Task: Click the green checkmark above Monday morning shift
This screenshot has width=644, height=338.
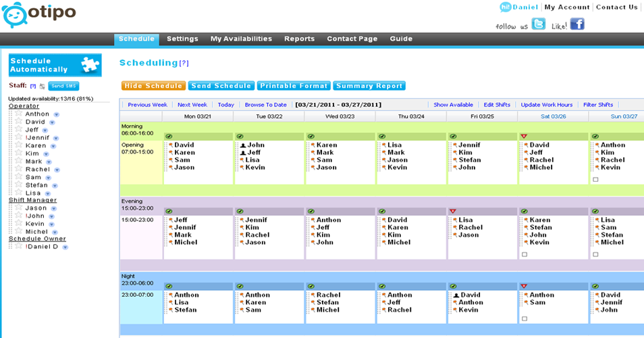Action: click(x=168, y=137)
